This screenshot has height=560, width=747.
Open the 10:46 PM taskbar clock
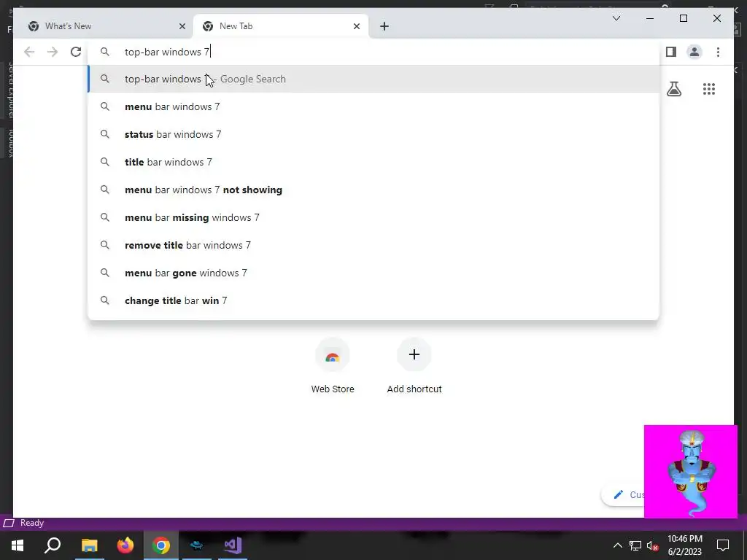tap(684, 545)
